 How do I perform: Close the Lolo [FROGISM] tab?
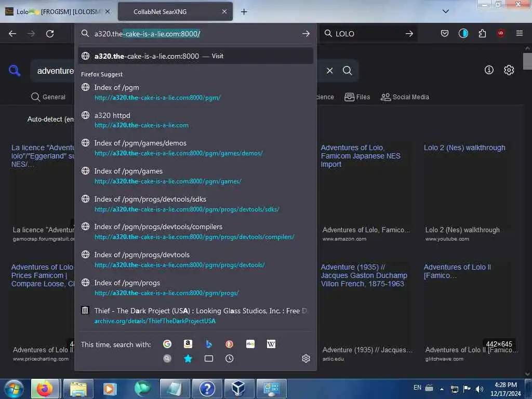108,11
